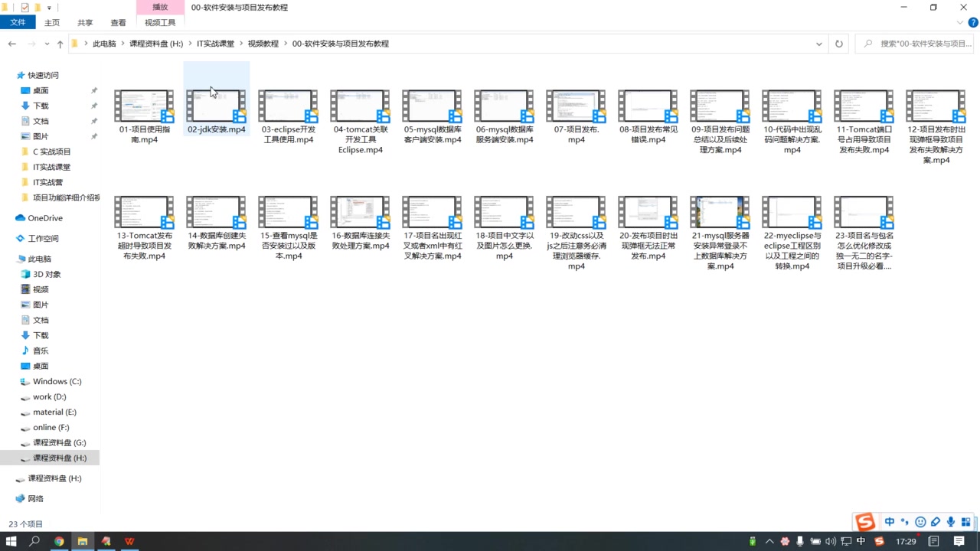The height and width of the screenshot is (551, 980).
Task: Click the document icon left of the notification center
Action: click(x=934, y=541)
